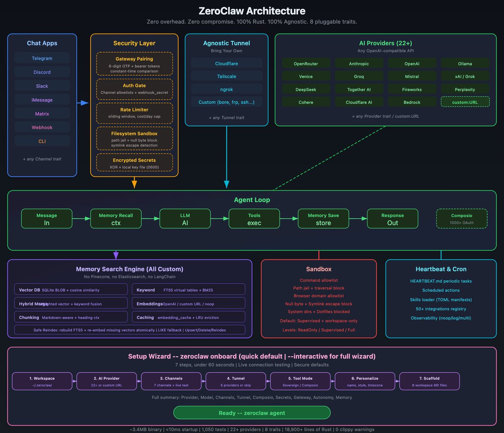Screen dimensions: 504x433
Task: Switch to the Security Layer panel
Action: (134, 43)
